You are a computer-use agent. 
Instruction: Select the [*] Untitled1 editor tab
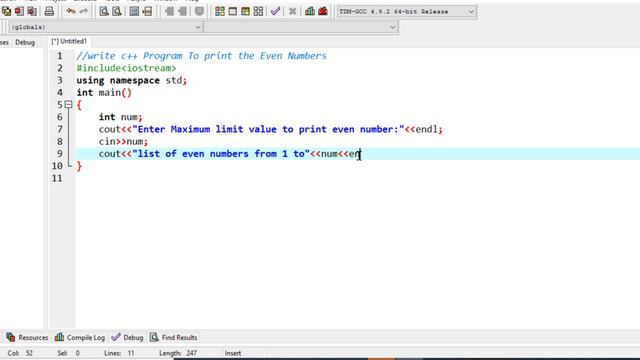tap(69, 41)
